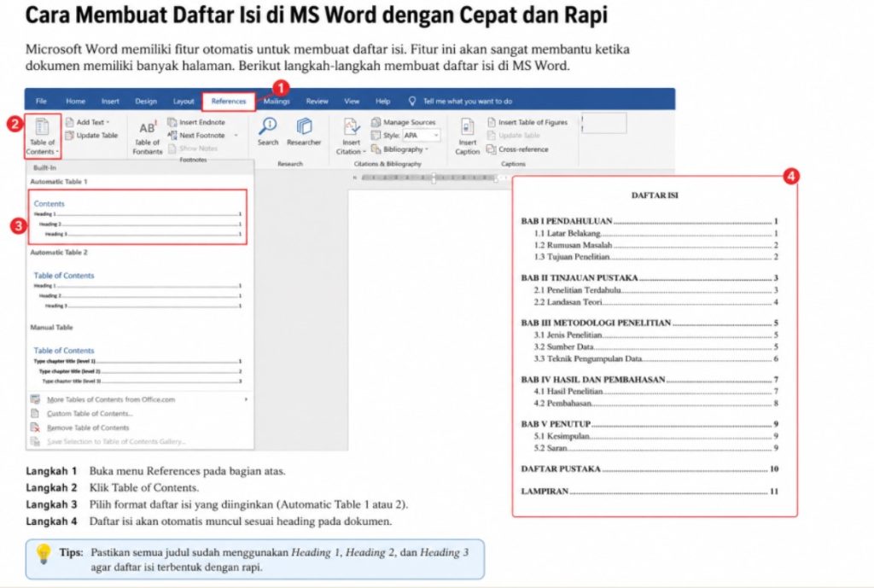Click BAB IV HASIL DAN PEMBAHASAN entry

point(650,380)
